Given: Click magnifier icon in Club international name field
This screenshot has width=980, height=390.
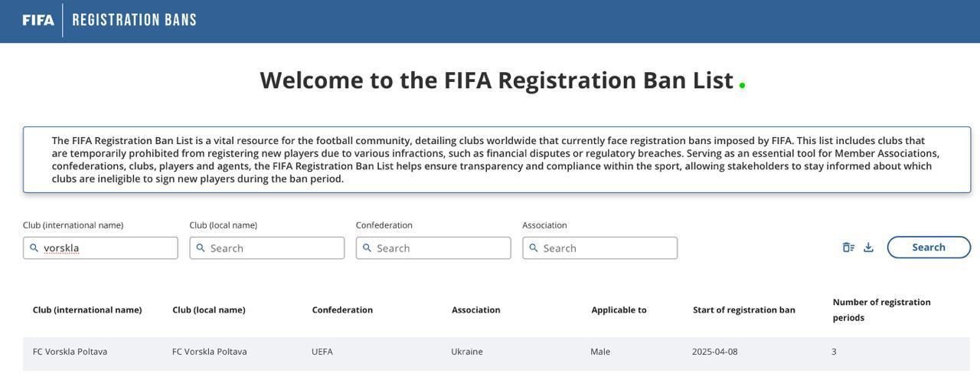Looking at the screenshot, I should click(34, 248).
